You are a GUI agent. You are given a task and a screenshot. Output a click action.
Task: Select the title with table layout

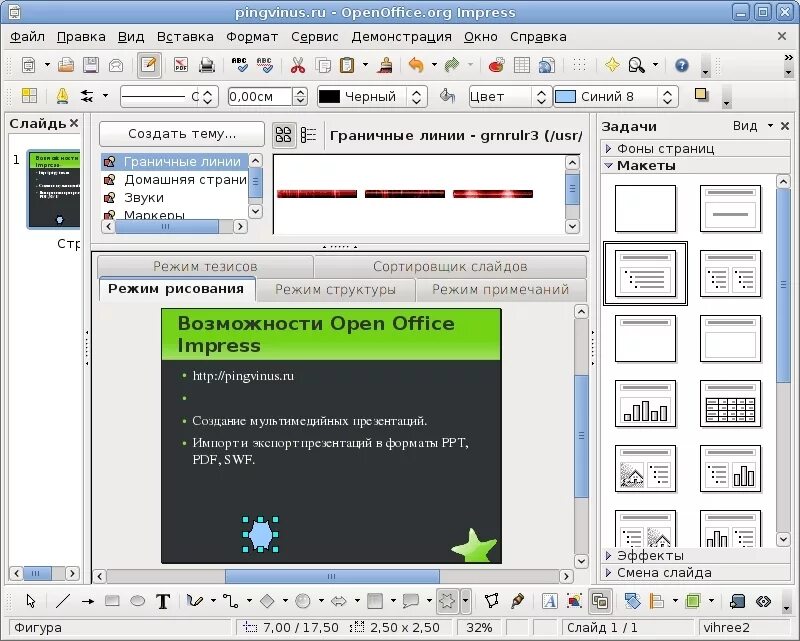click(x=730, y=404)
